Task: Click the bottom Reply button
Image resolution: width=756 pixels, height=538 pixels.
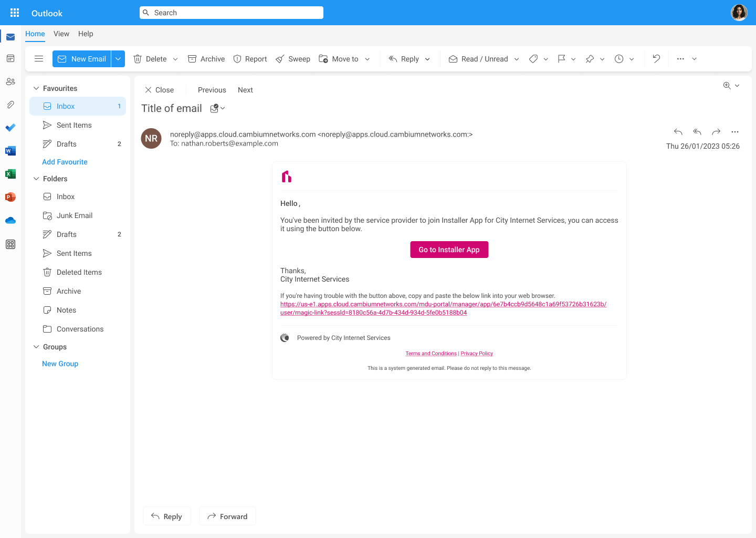Action: [166, 516]
